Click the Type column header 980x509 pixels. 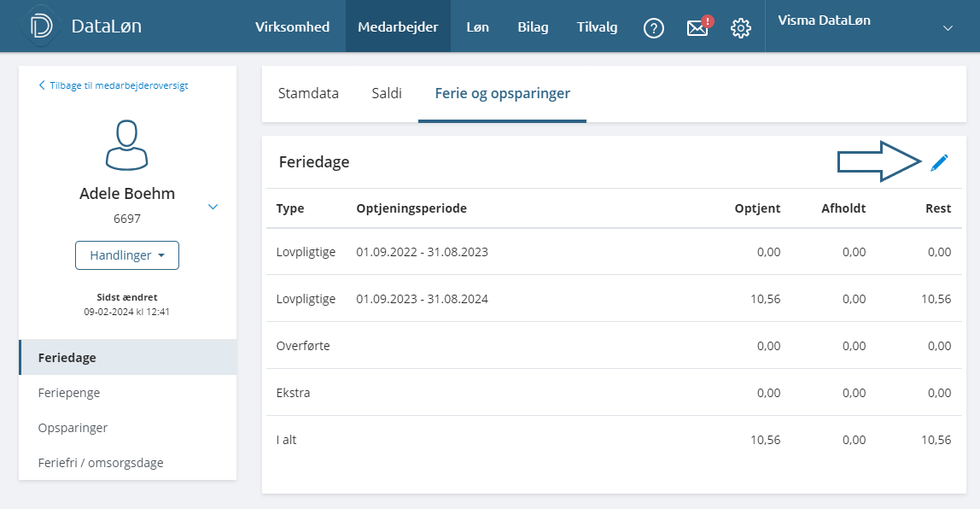pos(290,209)
